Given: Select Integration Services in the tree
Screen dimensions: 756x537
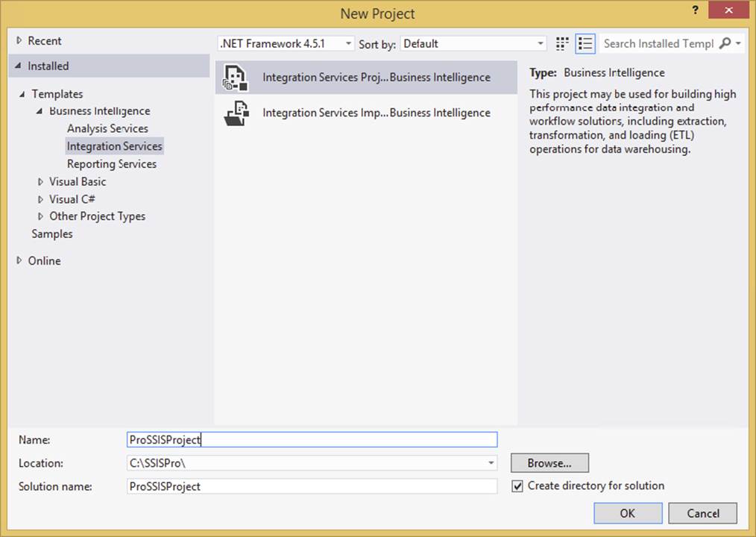Looking at the screenshot, I should pos(115,146).
